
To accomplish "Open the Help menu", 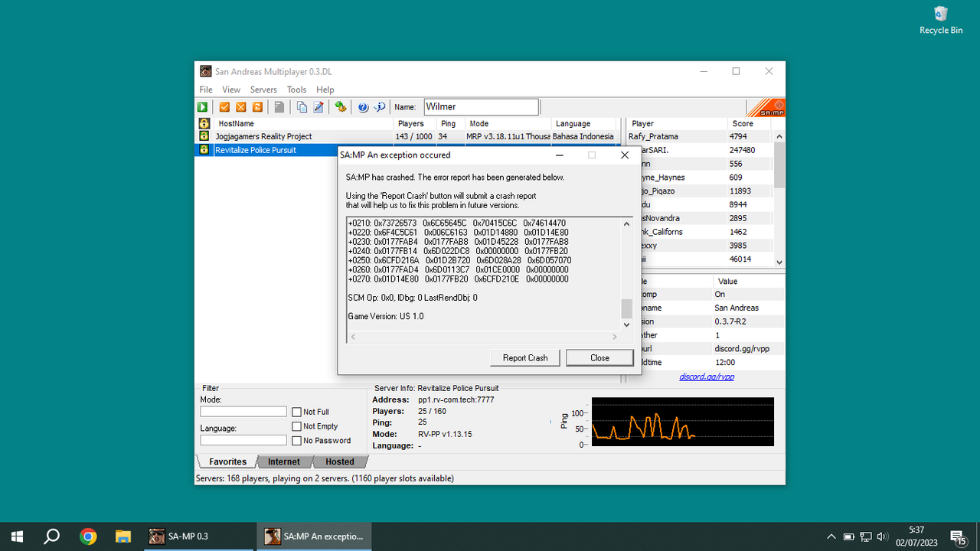I will click(x=325, y=90).
